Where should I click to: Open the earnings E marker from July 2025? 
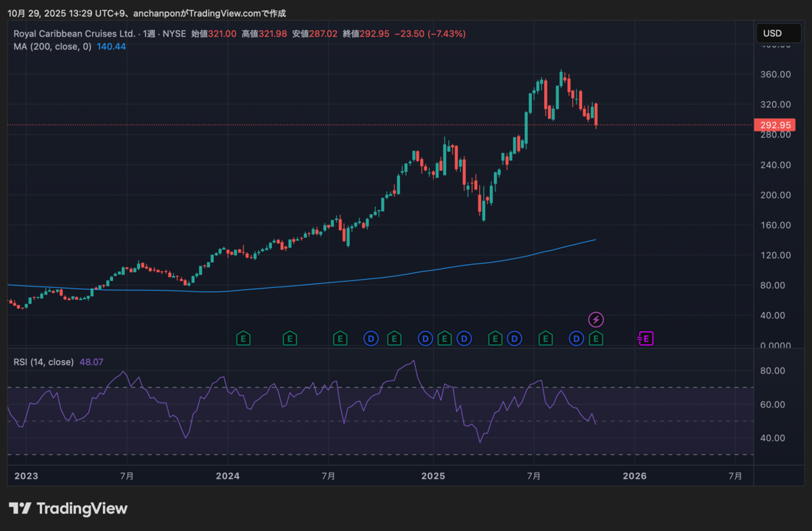coord(545,337)
